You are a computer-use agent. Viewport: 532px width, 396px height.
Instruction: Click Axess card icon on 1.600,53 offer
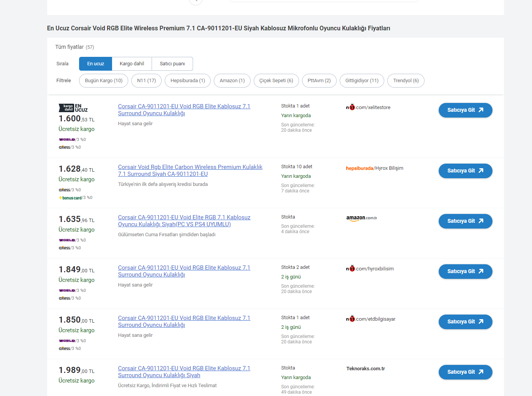pyautogui.click(x=64, y=147)
